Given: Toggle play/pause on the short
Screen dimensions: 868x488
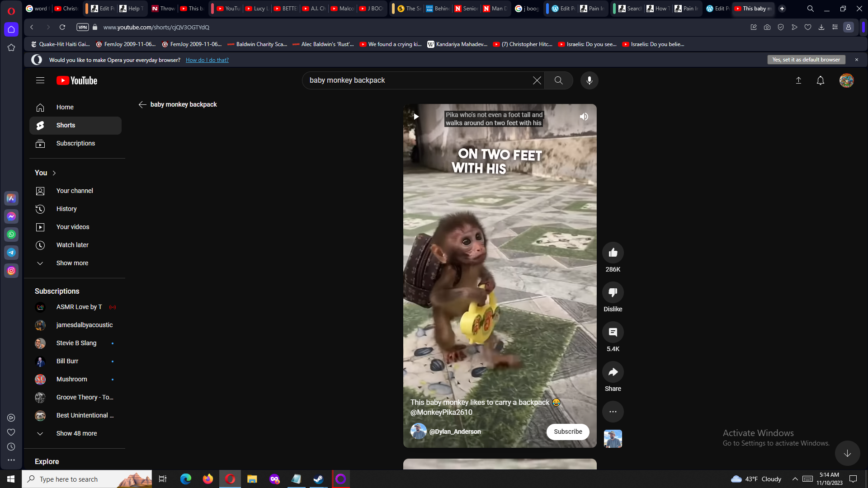Looking at the screenshot, I should [416, 117].
